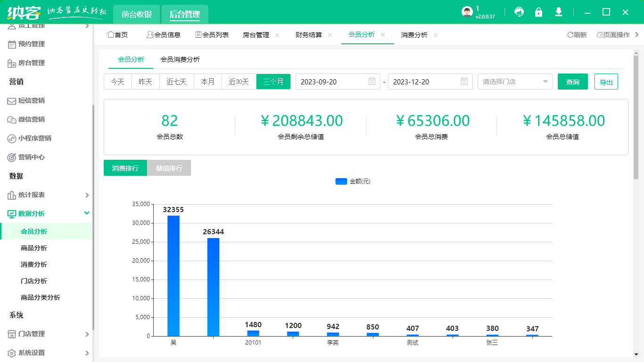Switch to 会员消费分析 tab
The image size is (644, 362).
coord(180,59)
